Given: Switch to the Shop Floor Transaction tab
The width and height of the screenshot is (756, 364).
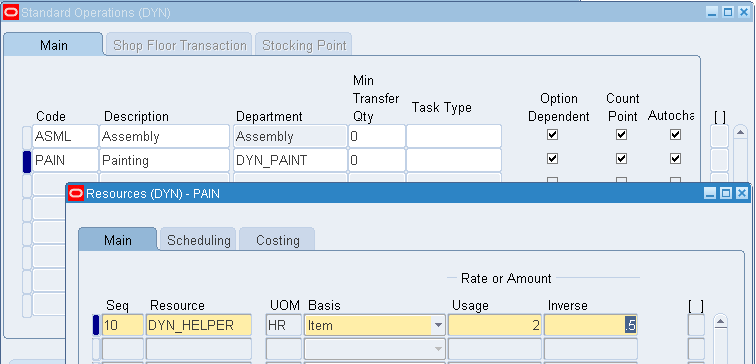Looking at the screenshot, I should coord(180,45).
